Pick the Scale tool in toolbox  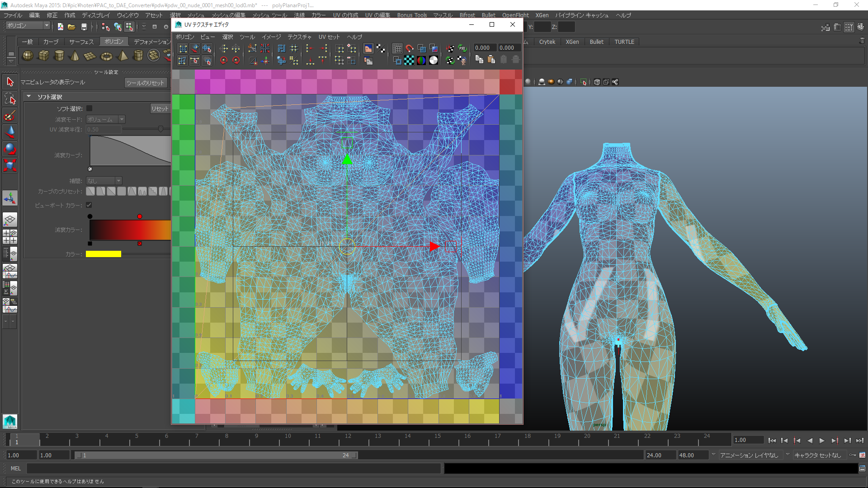(10, 165)
